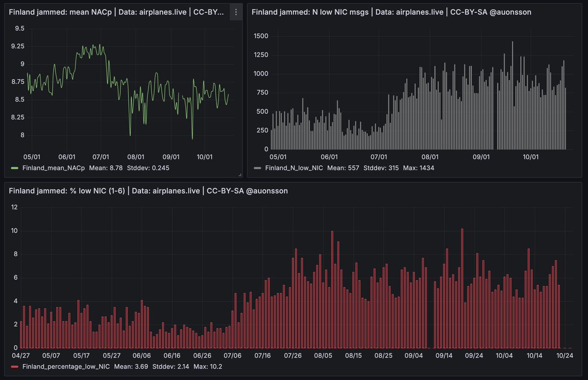
Task: Click the 09/01 x-axis label in N low NIC panel
Action: pyautogui.click(x=481, y=157)
